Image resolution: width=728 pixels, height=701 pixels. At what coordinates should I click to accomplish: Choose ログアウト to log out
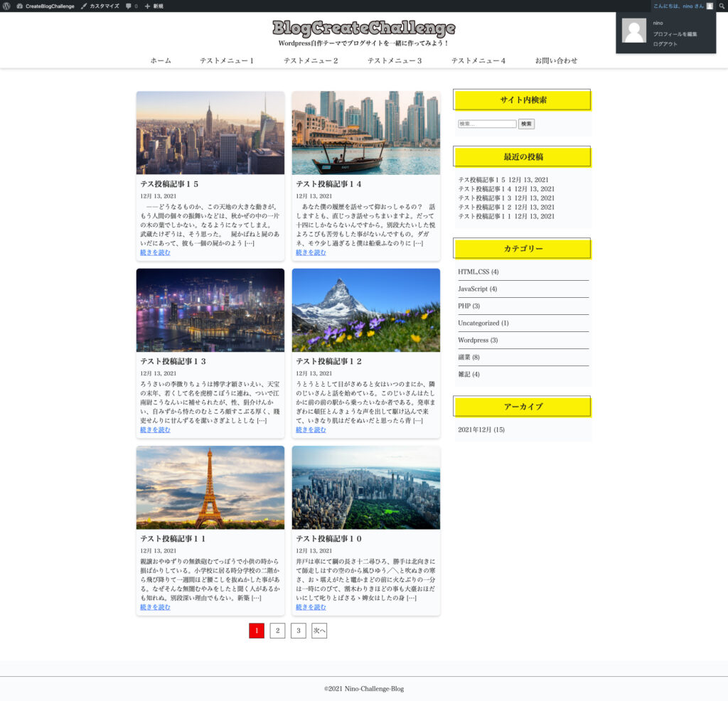coord(665,44)
